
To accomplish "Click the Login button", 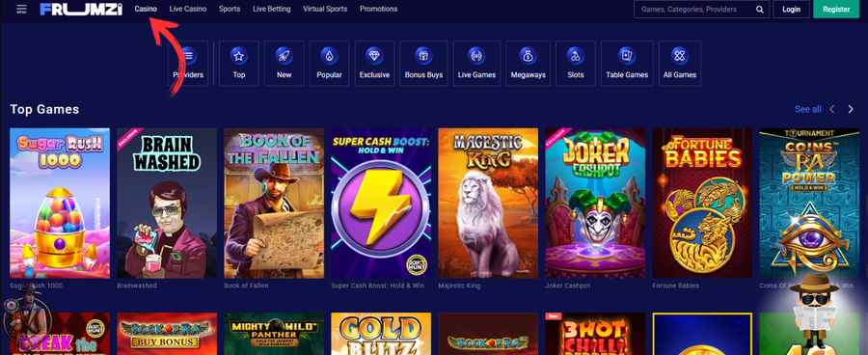I will tap(791, 10).
